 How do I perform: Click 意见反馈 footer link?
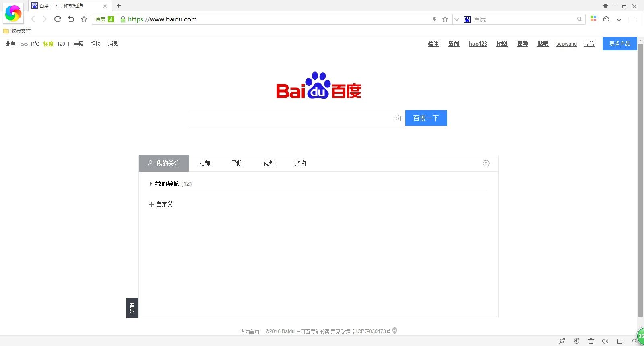click(x=340, y=331)
